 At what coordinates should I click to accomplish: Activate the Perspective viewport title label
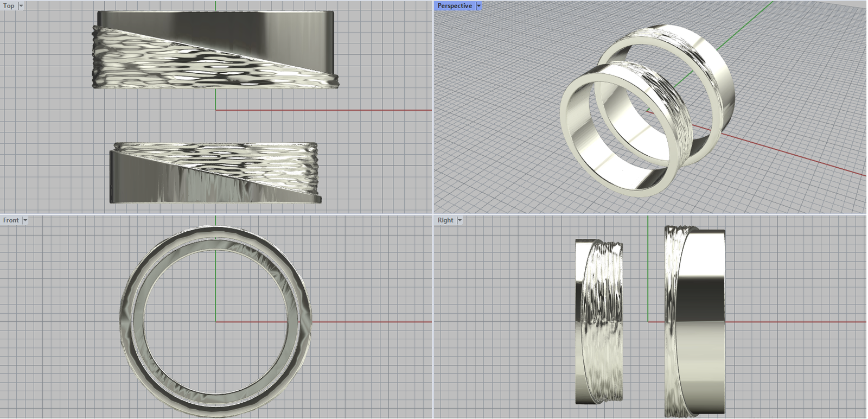[x=454, y=5]
